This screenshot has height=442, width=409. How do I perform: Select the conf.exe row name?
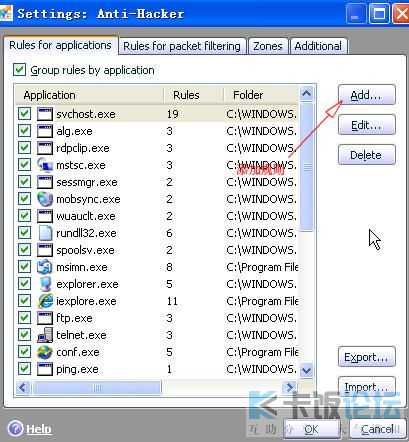pyautogui.click(x=78, y=352)
